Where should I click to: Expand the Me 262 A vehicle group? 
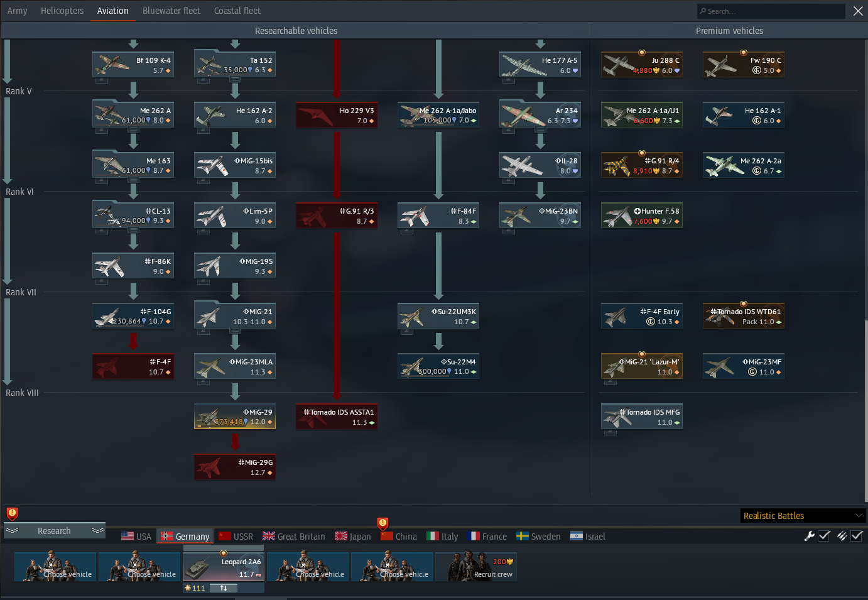[133, 129]
